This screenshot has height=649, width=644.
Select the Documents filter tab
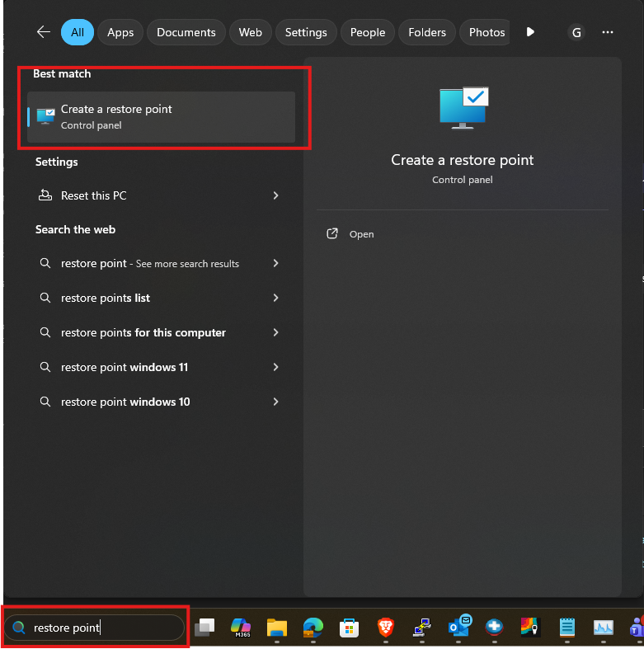(186, 32)
